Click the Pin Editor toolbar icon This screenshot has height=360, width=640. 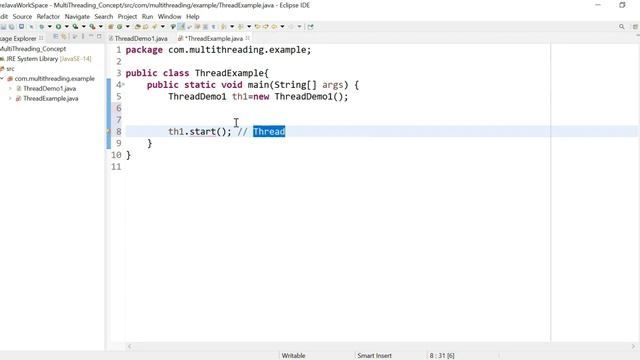[x=311, y=27]
